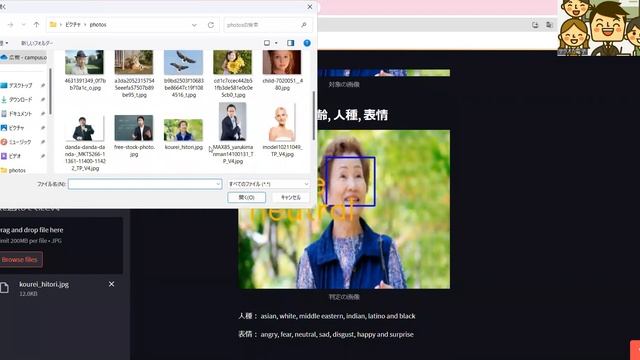Click the 人種 result text line

click(327, 316)
